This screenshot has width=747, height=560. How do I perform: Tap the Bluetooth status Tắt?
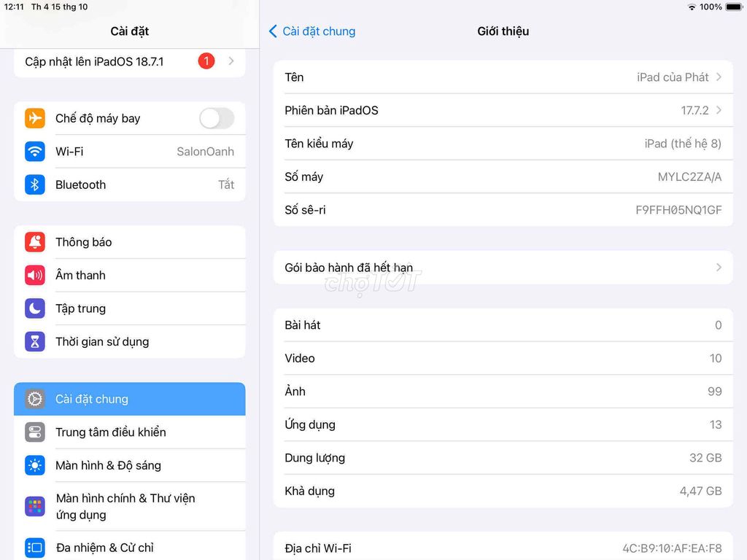(x=226, y=184)
